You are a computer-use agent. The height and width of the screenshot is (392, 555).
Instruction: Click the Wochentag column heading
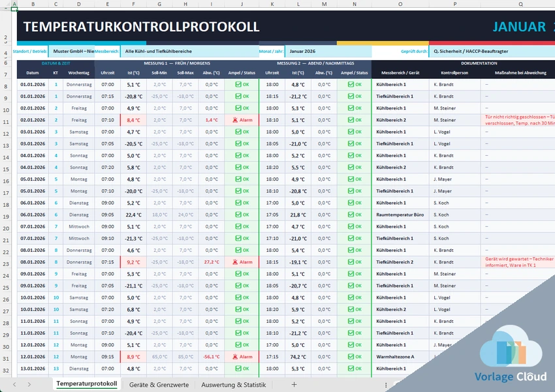(x=78, y=73)
